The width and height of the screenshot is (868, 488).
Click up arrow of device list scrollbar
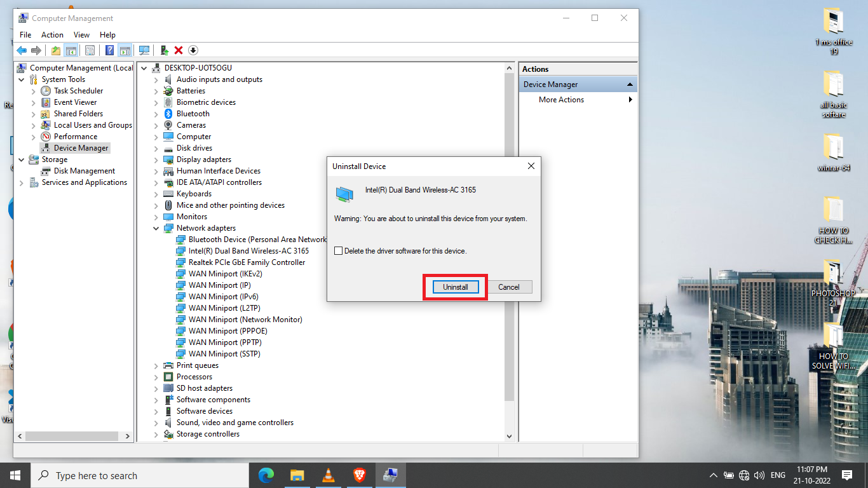(509, 68)
